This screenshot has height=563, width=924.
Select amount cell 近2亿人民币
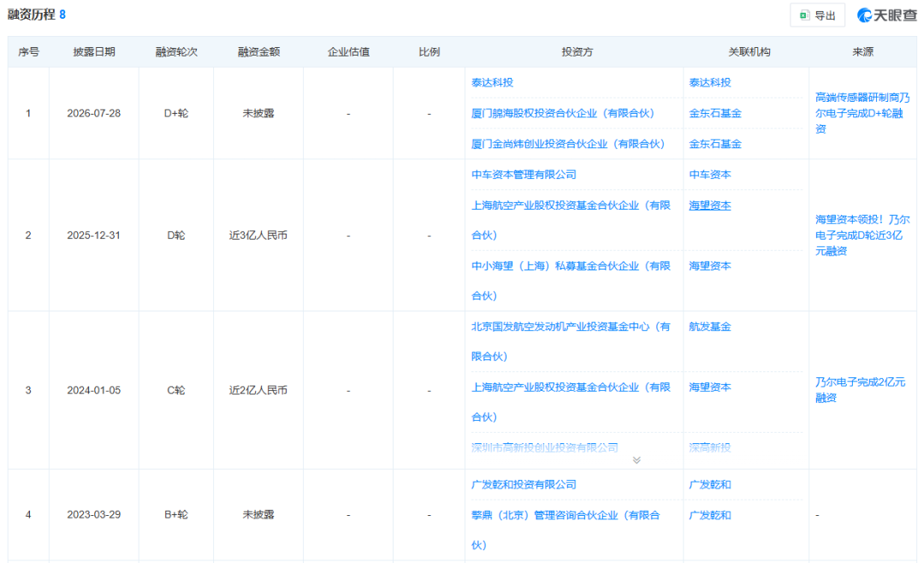click(x=258, y=390)
